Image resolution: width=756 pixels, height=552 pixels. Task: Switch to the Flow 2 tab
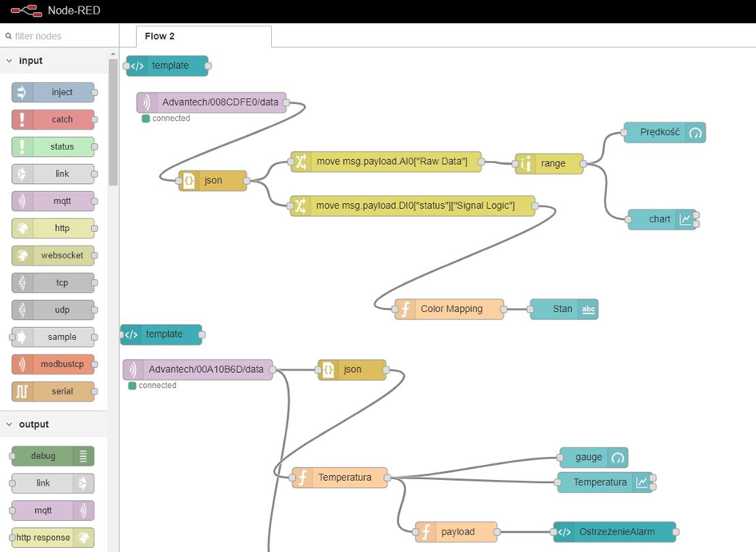coord(204,37)
